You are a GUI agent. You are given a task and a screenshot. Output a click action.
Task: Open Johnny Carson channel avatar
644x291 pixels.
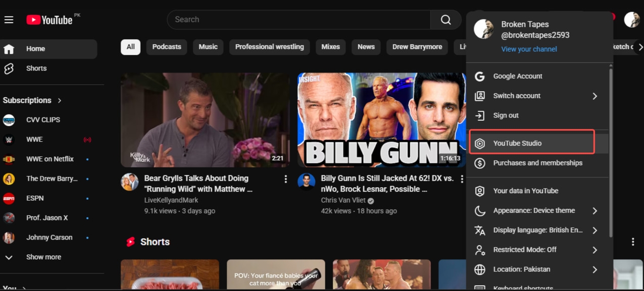[9, 238]
